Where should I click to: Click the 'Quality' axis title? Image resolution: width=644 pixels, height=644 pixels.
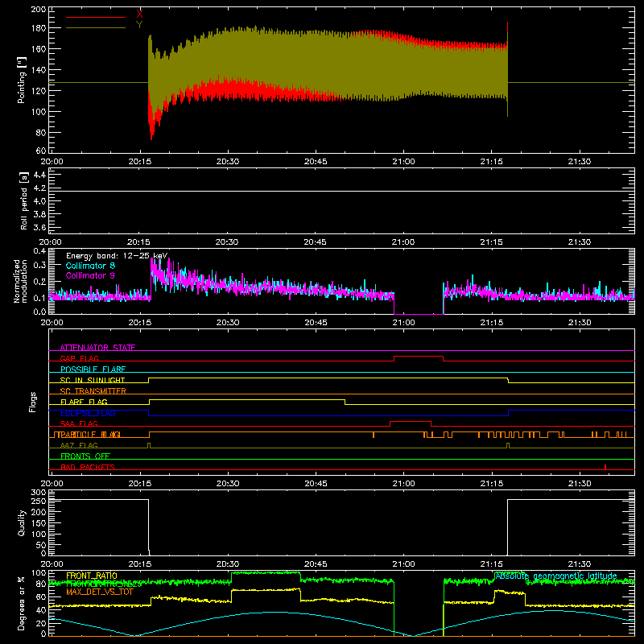pos(22,522)
